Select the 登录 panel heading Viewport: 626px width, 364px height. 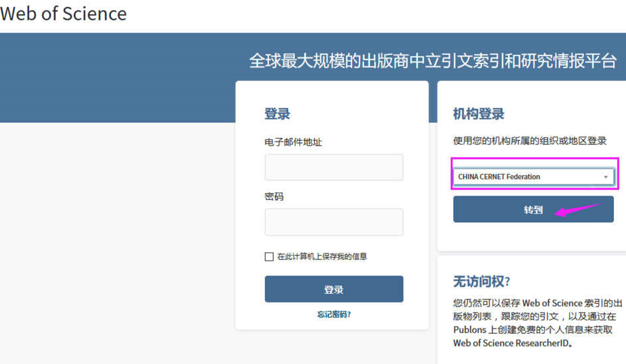click(x=277, y=114)
